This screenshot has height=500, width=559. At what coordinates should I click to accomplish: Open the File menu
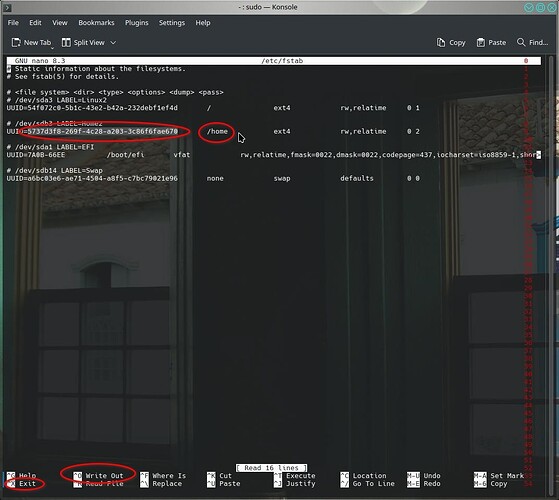tap(13, 23)
